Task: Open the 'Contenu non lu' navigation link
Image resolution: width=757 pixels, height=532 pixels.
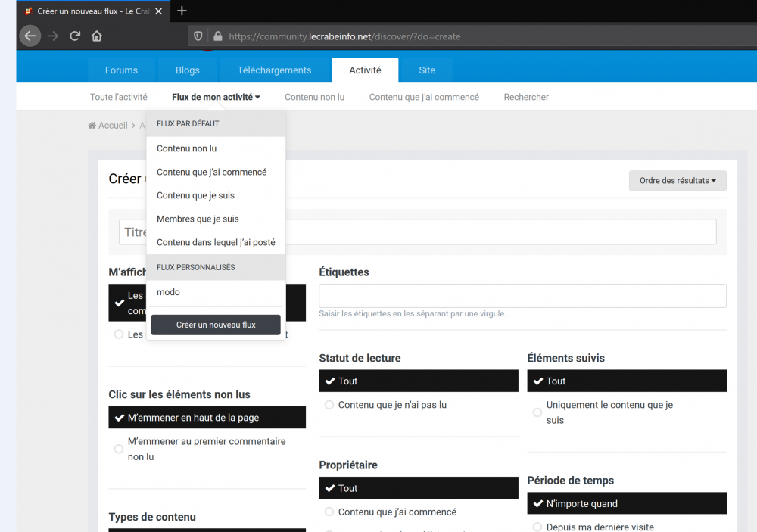Action: 314,97
